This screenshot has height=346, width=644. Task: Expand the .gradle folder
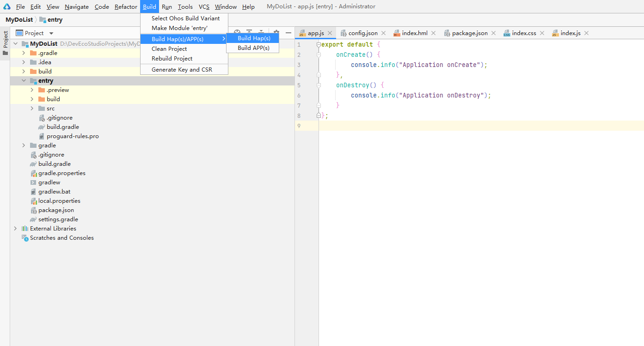pos(24,53)
